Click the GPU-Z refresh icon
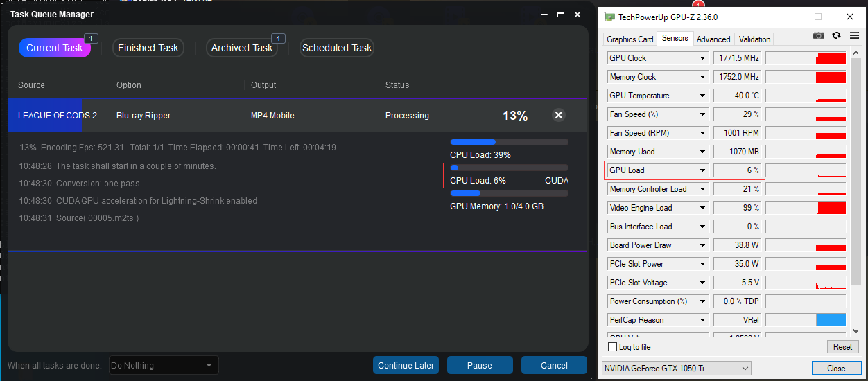Viewport: 868px width, 381px height. pos(837,35)
